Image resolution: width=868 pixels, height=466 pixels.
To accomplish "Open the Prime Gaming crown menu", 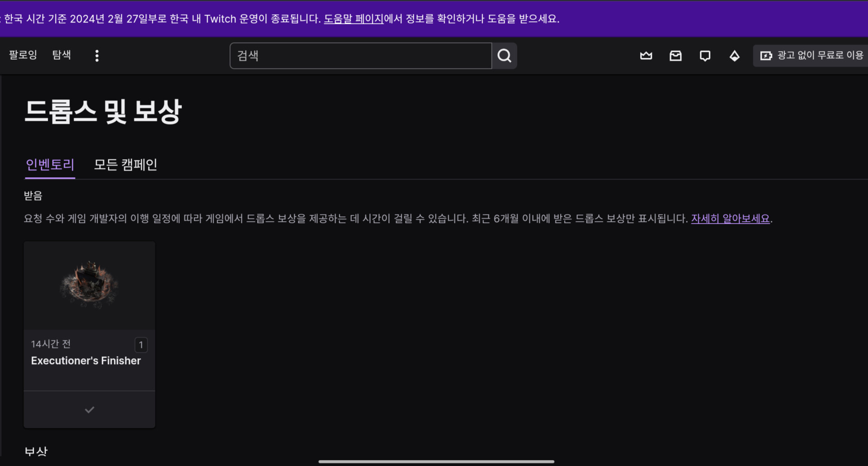I will tap(646, 56).
